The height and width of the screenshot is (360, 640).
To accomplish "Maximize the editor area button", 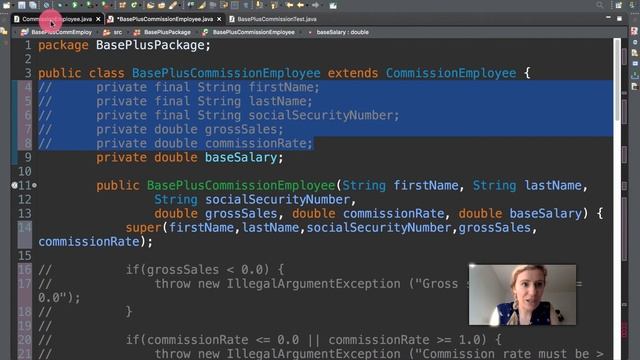I will click(619, 18).
